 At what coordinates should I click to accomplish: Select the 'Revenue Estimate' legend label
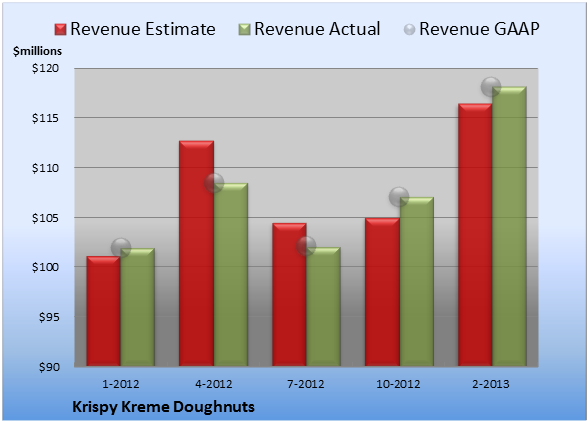click(143, 29)
